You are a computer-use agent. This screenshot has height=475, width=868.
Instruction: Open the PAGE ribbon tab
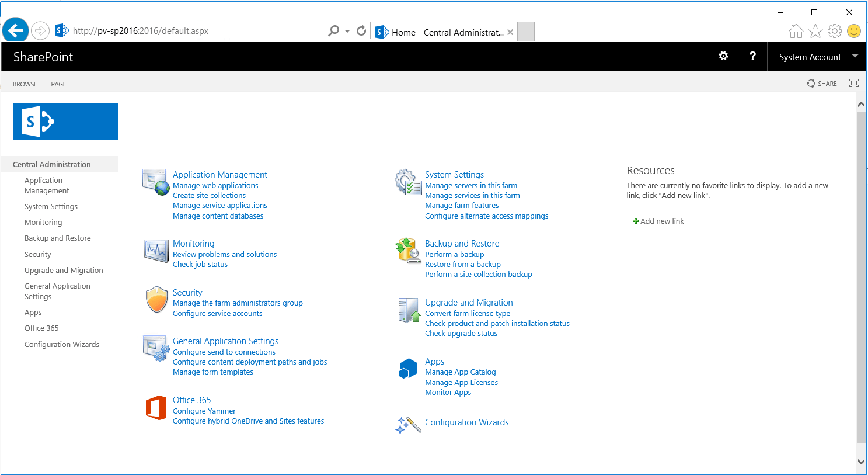(58, 84)
